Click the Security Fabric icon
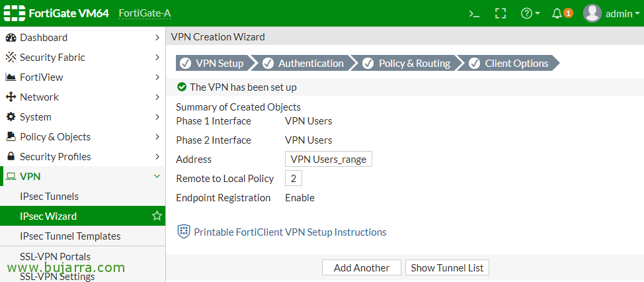644x282 pixels. (11, 58)
